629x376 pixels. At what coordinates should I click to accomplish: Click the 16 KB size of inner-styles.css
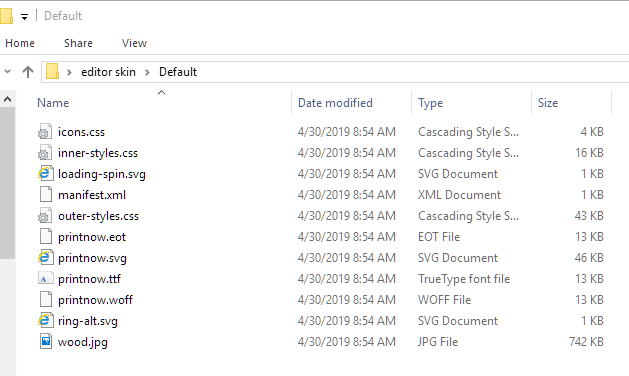(x=589, y=152)
